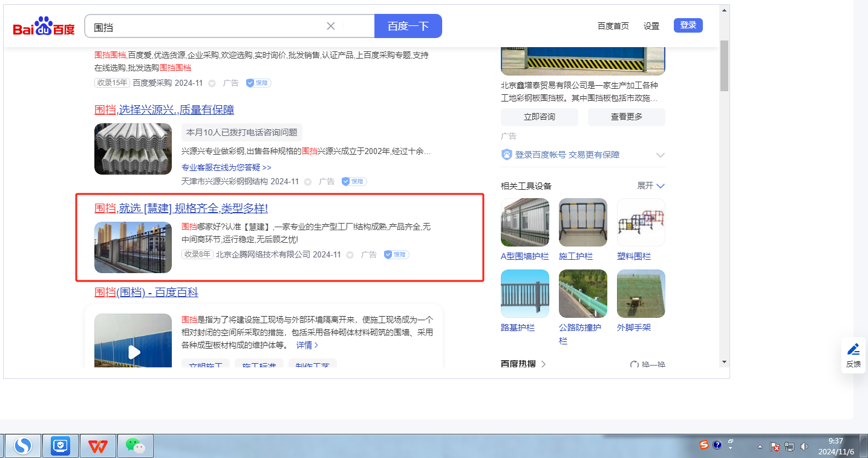Click the 收录15年 label
The image size is (868, 458).
(112, 83)
